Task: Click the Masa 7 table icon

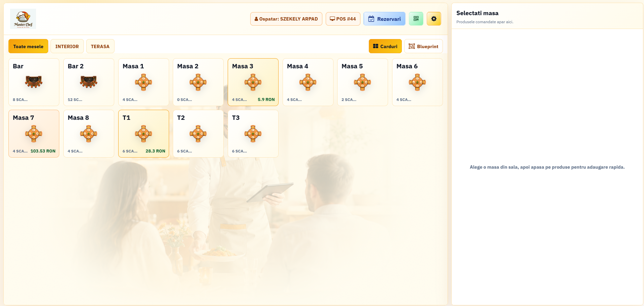Action: [34, 134]
